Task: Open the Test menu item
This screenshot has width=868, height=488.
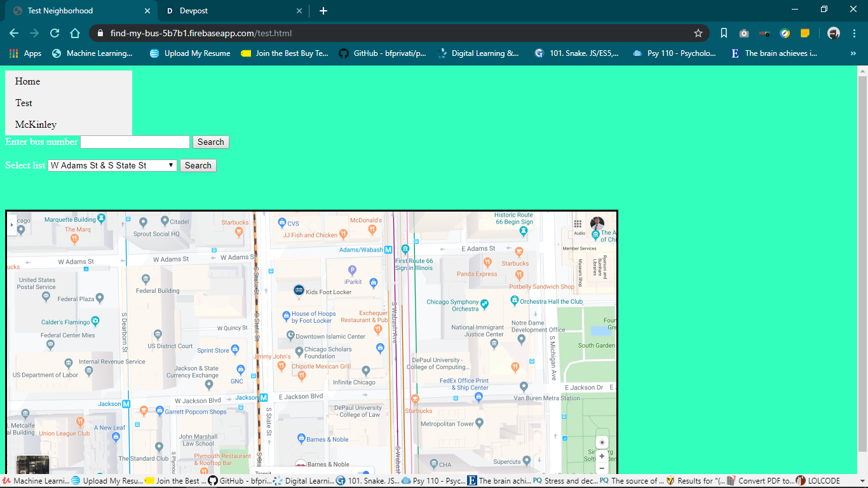Action: coord(69,103)
